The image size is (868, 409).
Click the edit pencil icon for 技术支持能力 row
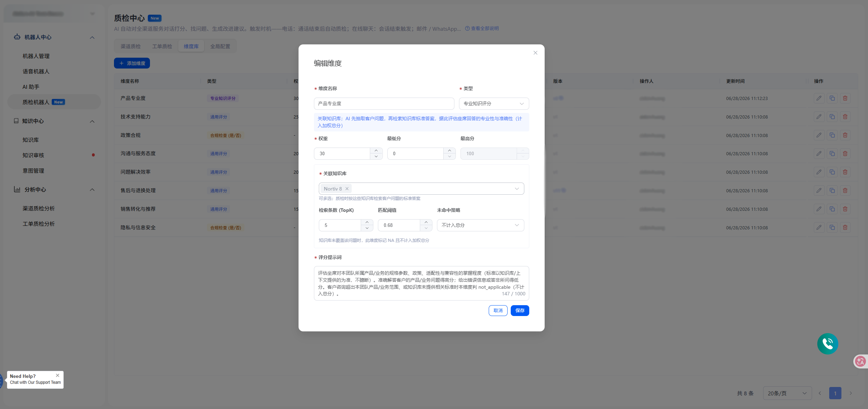coord(819,117)
